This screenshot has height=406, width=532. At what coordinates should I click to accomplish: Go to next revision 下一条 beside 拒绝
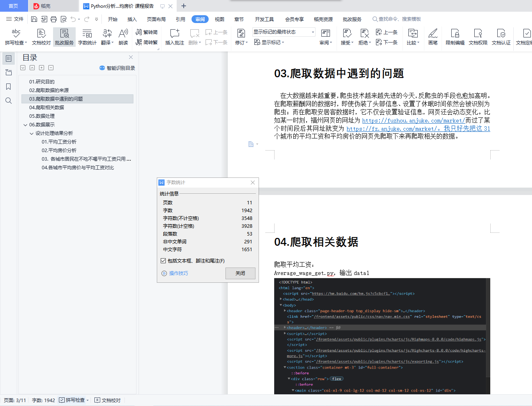[x=387, y=43]
